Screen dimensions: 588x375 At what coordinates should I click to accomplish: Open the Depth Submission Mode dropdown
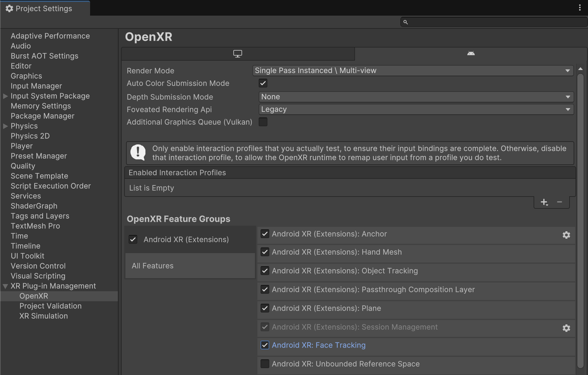coord(416,97)
